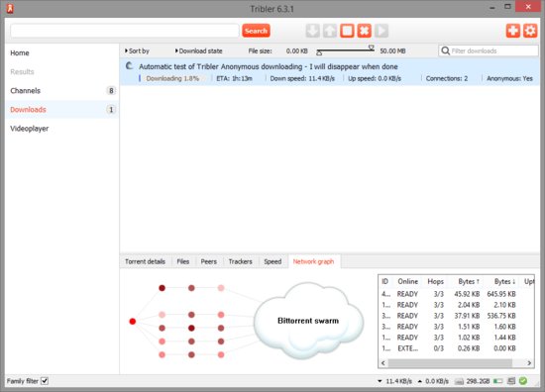Viewport: 545px width, 392px height.
Task: Click the 298.2GB free space text
Action: coord(478,381)
